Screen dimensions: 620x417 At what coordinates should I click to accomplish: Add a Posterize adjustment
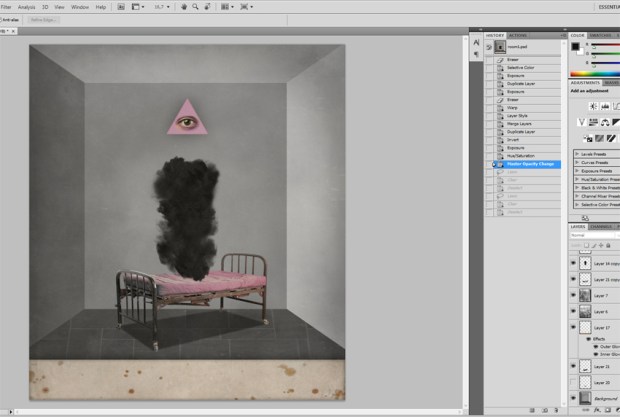pos(600,138)
